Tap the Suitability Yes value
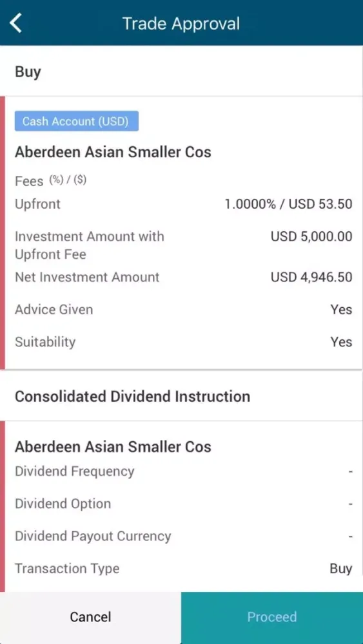 [341, 342]
